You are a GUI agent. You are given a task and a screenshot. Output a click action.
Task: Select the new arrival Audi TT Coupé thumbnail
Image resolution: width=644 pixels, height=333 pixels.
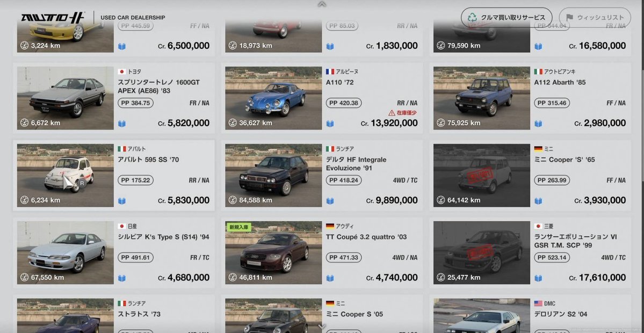click(x=273, y=252)
